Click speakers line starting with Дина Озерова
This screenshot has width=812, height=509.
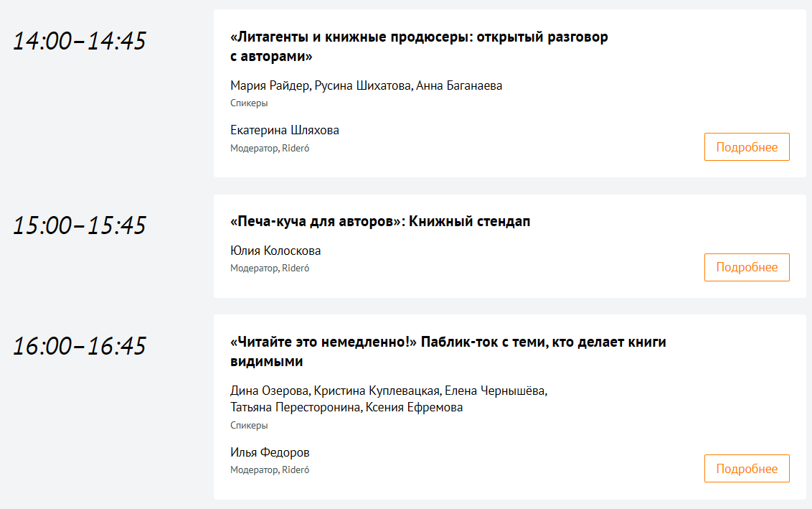(389, 391)
